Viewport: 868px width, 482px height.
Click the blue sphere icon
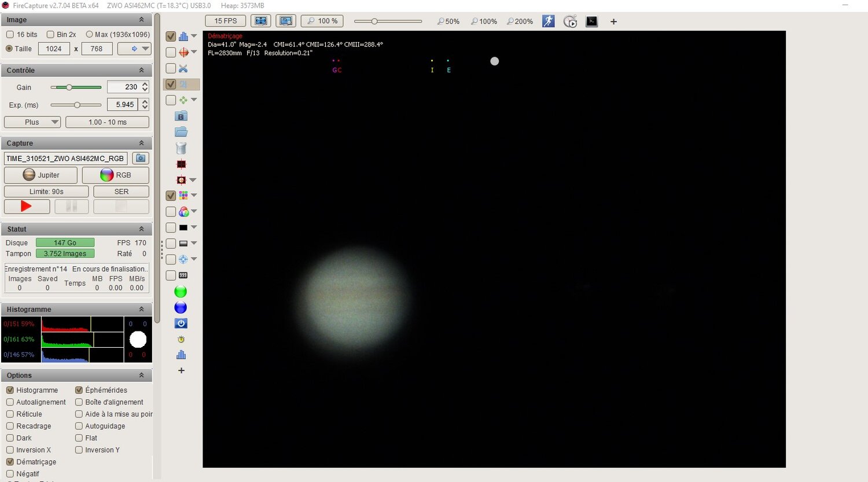click(x=181, y=307)
